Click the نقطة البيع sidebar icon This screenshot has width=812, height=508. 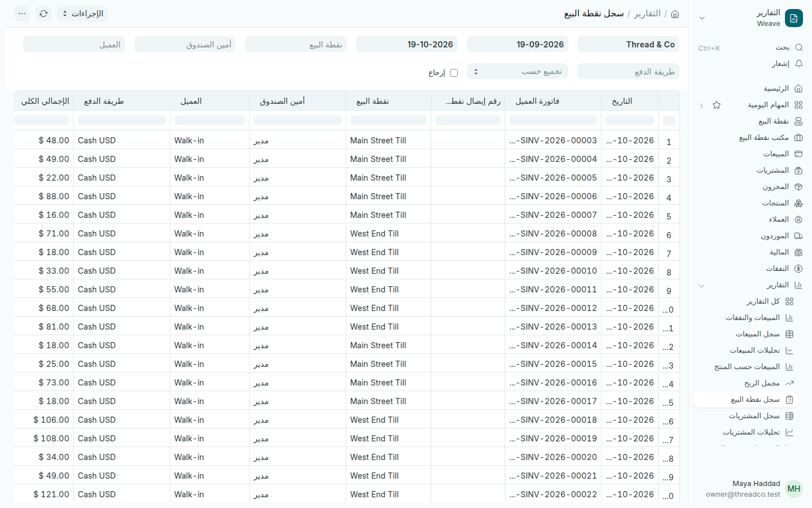[x=798, y=121]
